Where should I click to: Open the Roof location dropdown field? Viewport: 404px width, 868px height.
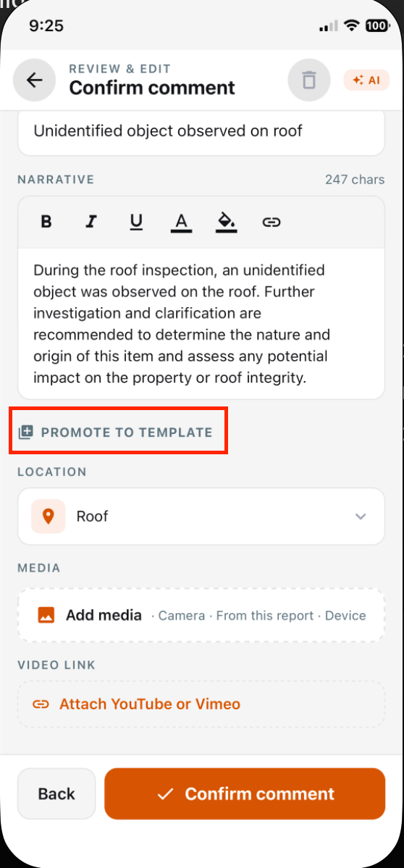pos(201,517)
